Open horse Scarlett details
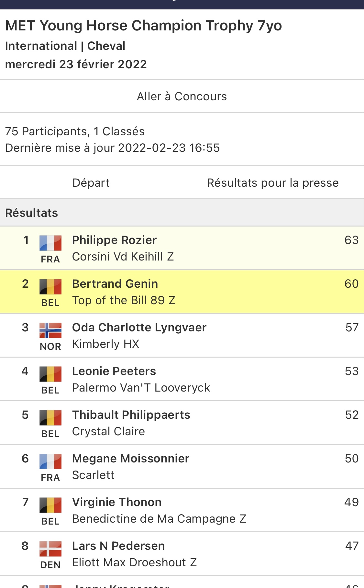The image size is (364, 588). coord(93,475)
